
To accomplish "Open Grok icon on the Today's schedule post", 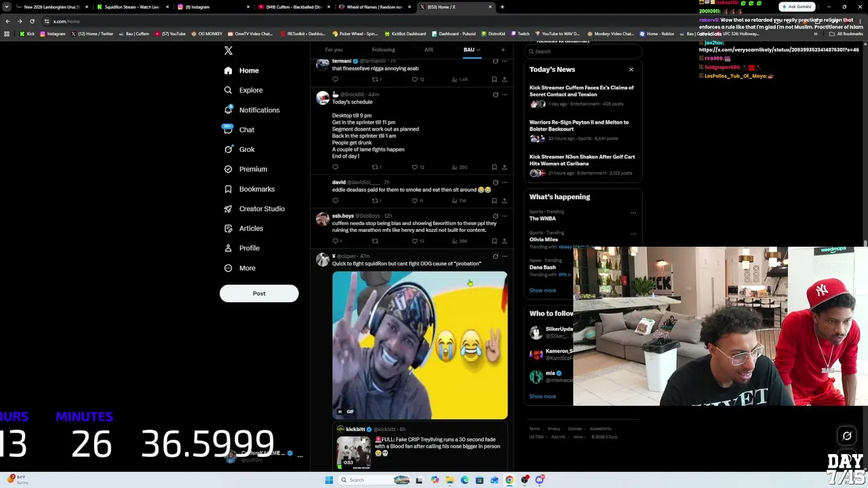I will click(495, 94).
